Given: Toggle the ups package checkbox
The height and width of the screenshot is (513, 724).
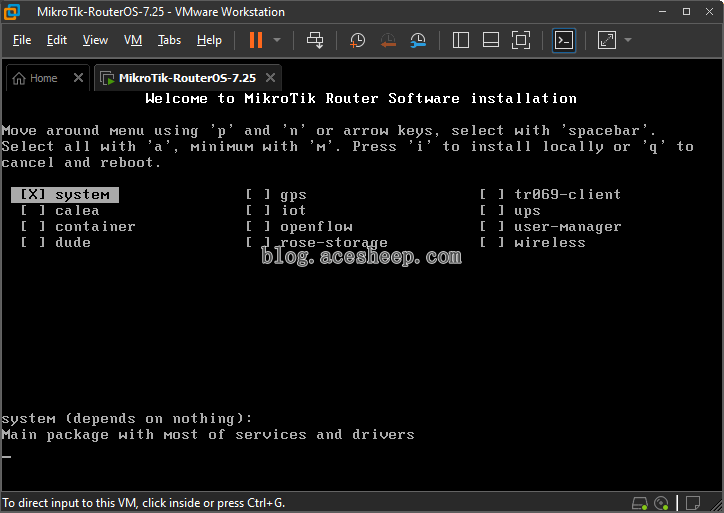Looking at the screenshot, I should (492, 211).
